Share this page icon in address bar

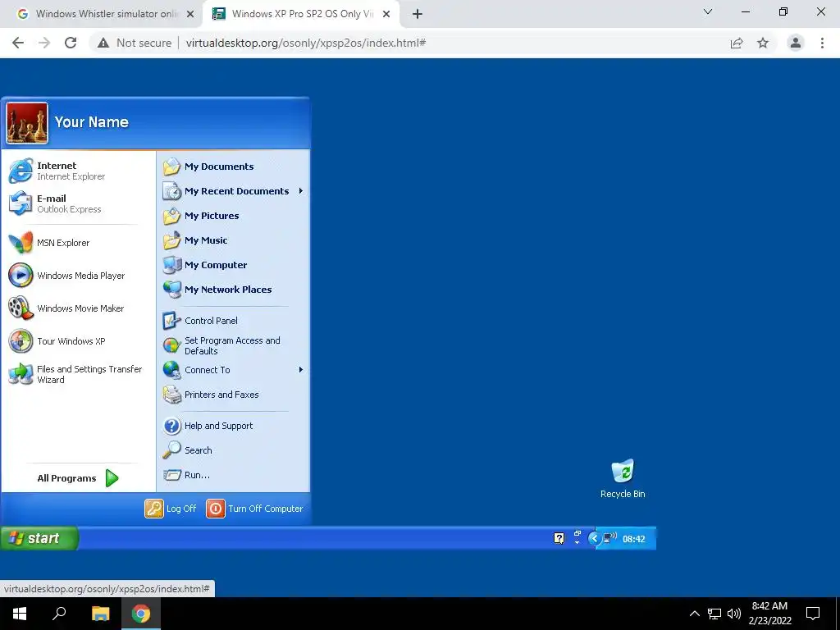coord(737,43)
